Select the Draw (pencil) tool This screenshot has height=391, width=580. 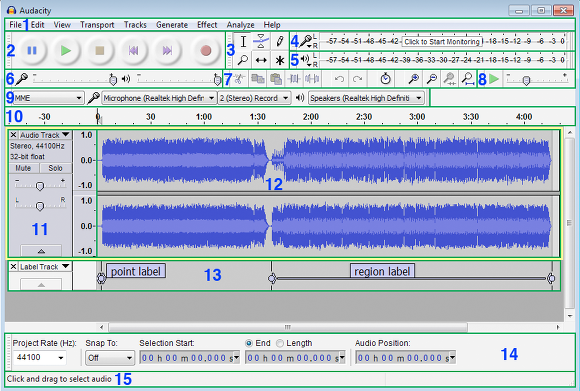(x=279, y=41)
